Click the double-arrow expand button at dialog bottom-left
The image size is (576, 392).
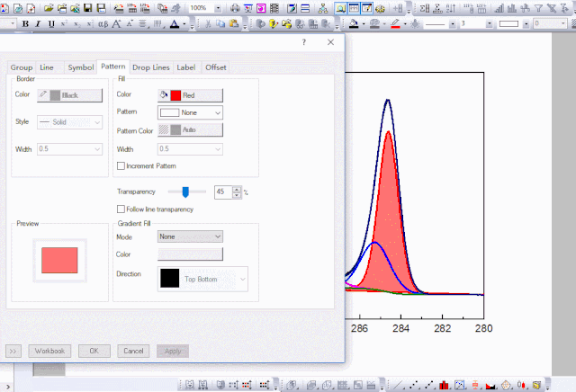(13, 351)
